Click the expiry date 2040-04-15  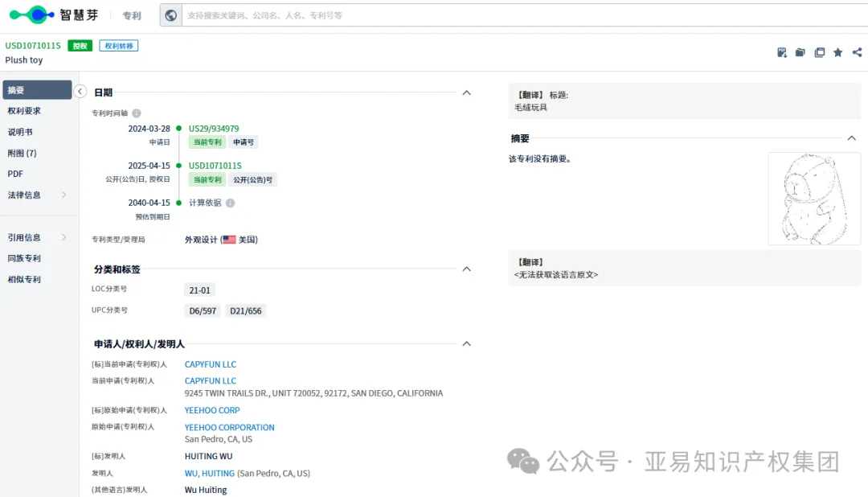point(149,203)
